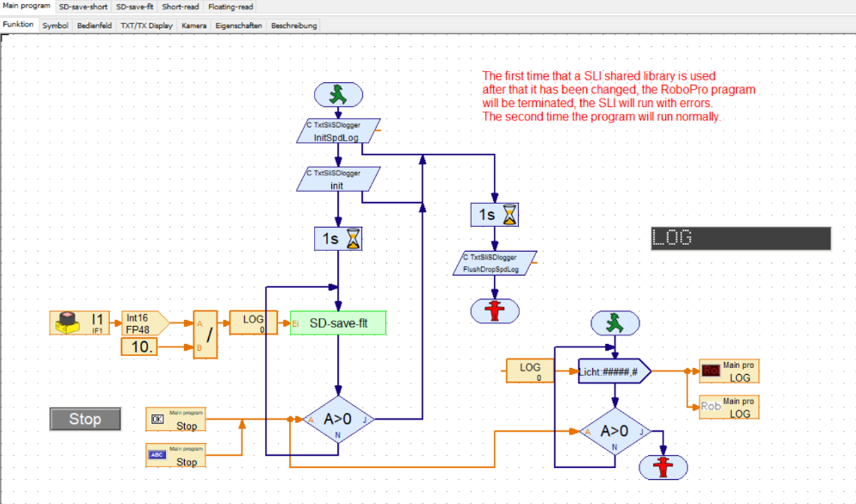This screenshot has width=856, height=504.
Task: Click the red stop man below FlushDropSpdLog
Action: click(495, 311)
